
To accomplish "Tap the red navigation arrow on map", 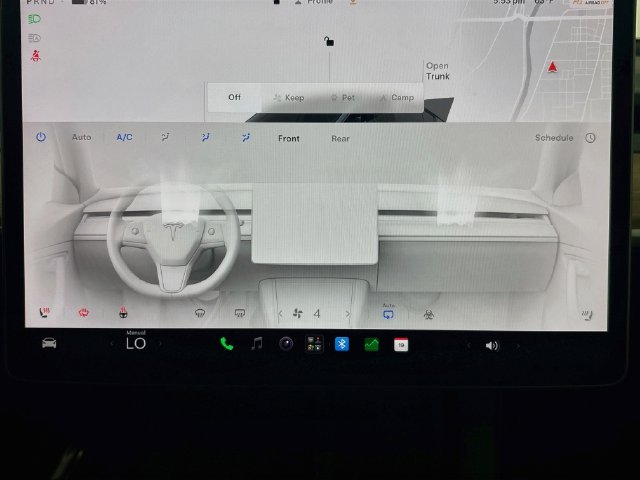I will tap(552, 67).
